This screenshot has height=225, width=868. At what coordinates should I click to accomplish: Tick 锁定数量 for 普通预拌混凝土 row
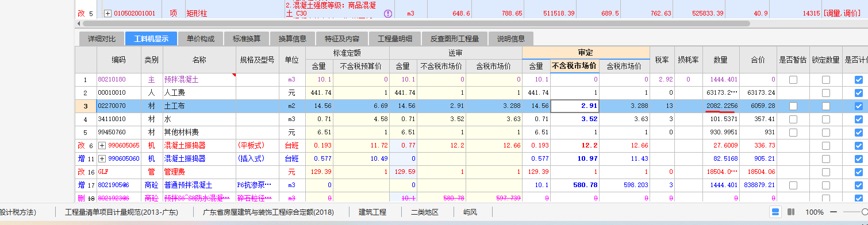826,185
